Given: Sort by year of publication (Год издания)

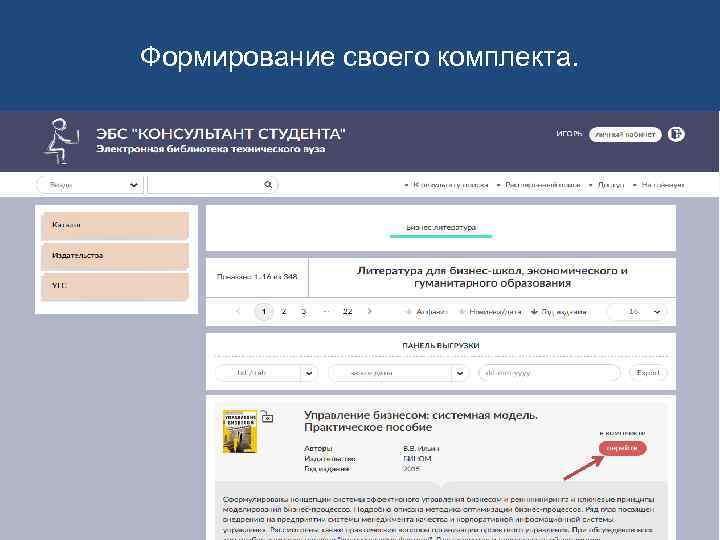Looking at the screenshot, I should point(559,312).
